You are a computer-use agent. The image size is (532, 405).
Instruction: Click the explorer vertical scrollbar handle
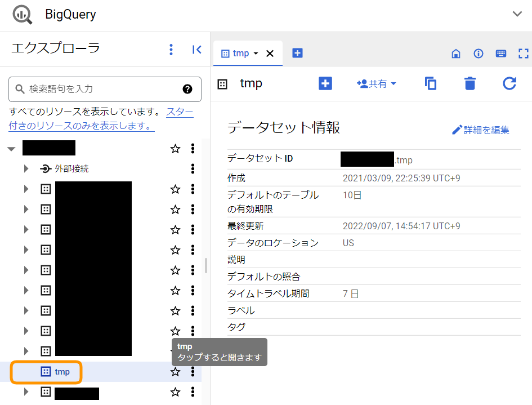pyautogui.click(x=205, y=265)
